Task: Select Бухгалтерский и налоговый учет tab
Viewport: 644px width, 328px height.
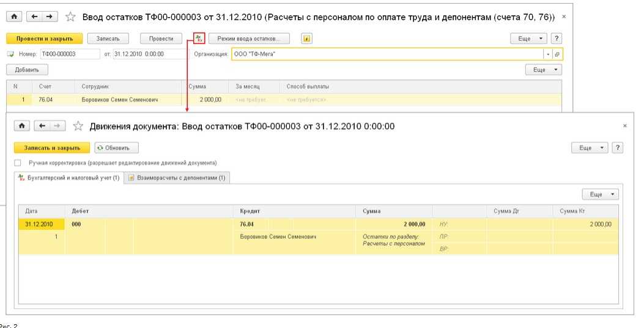Action: tap(69, 178)
